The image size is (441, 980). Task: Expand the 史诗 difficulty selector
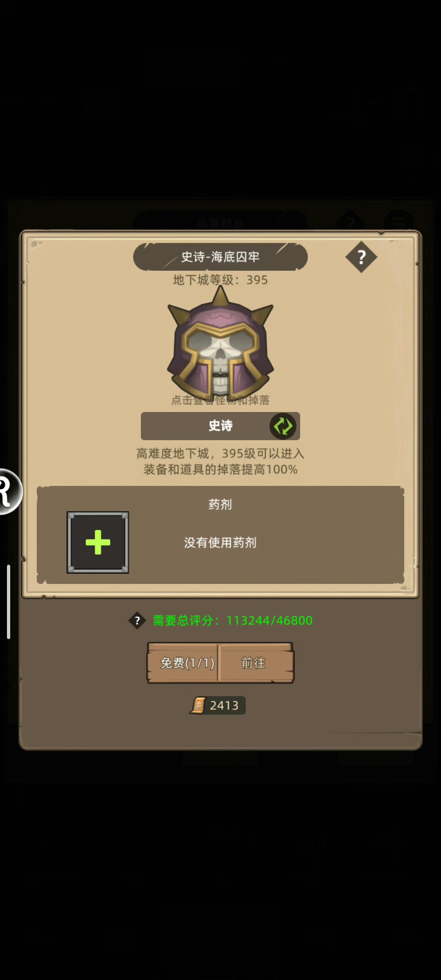click(x=220, y=426)
